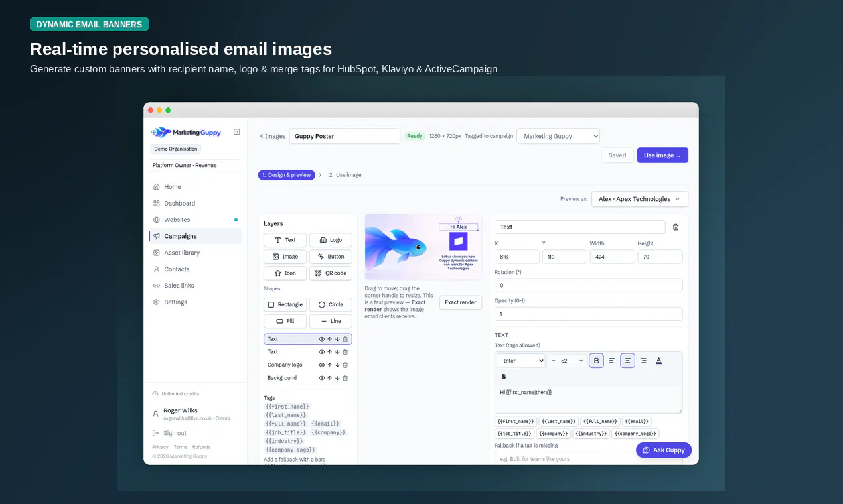Switch to the Use image step
Screen dimensions: 843x504
pyautogui.click(x=345, y=175)
